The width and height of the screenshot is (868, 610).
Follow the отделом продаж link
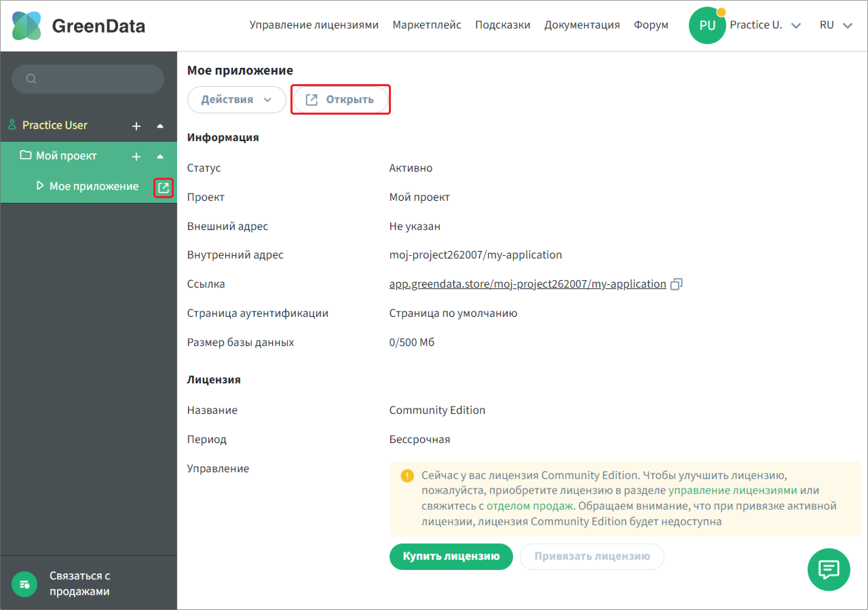click(x=529, y=506)
